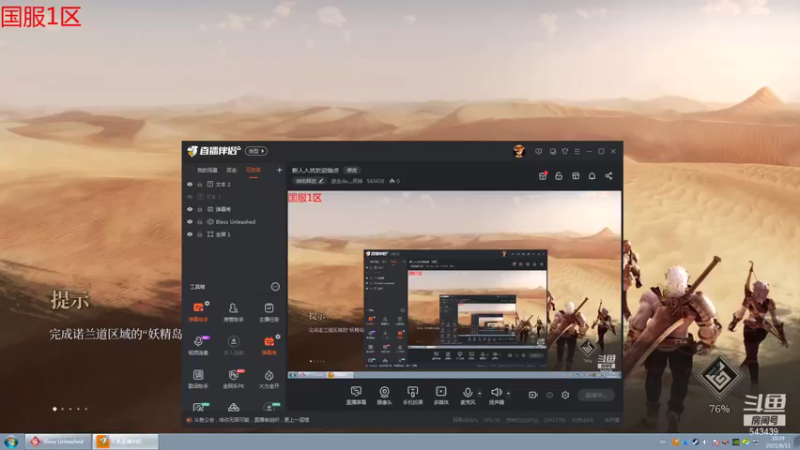Click the stream title 新人入坑欢迎指点
This screenshot has width=800, height=450.
point(315,170)
